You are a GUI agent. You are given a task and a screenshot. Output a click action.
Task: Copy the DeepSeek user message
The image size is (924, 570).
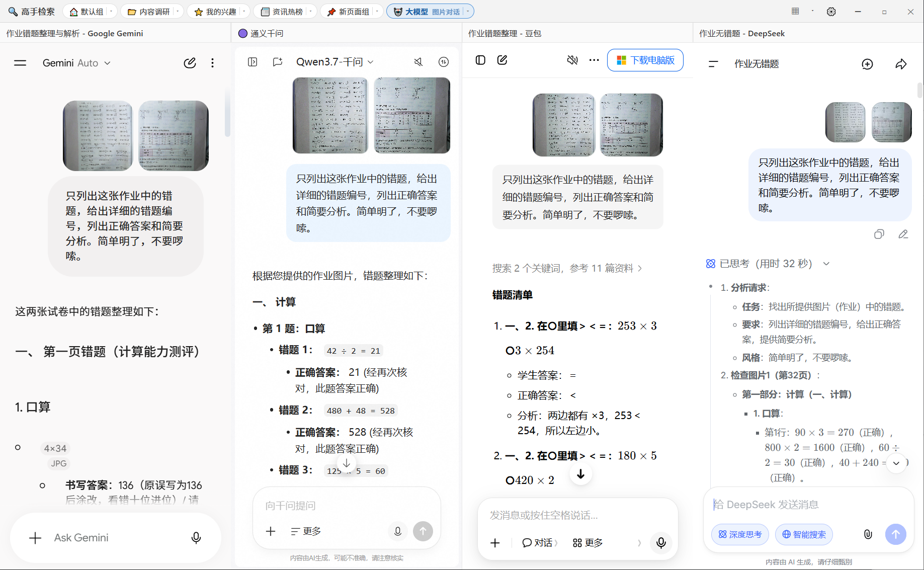879,234
